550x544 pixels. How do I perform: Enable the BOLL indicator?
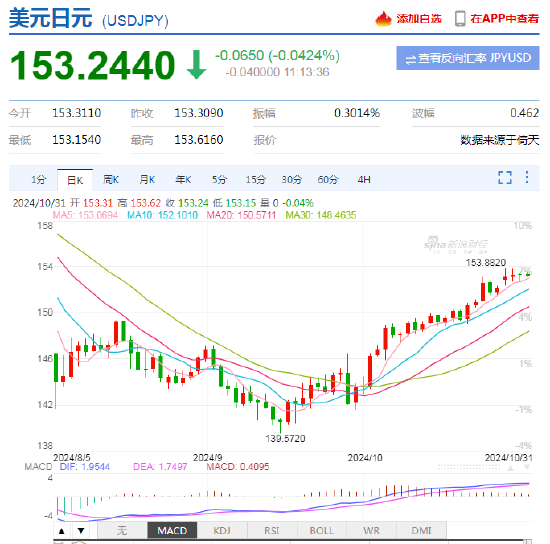322,530
